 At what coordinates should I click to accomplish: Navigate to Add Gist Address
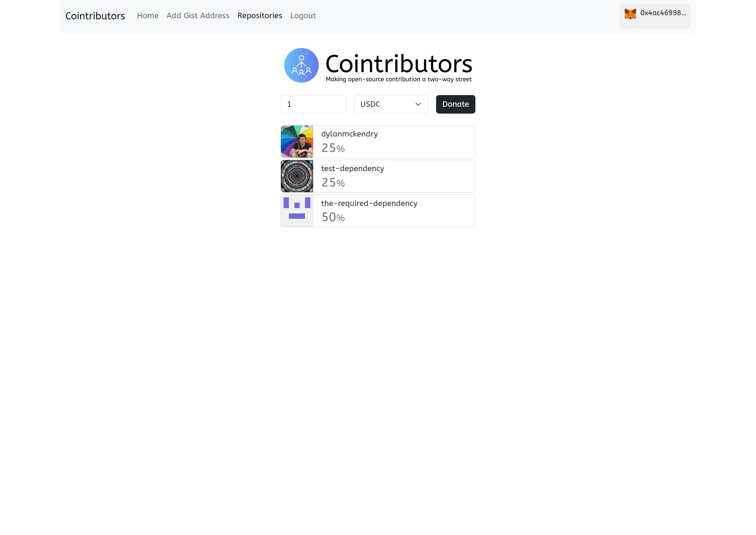point(197,15)
